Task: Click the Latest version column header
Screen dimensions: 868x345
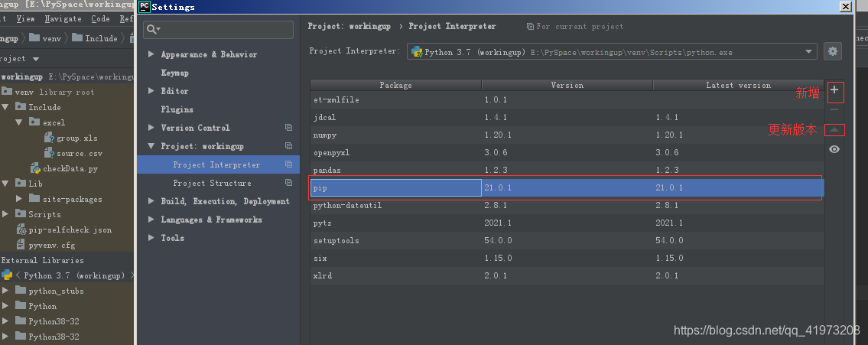Action: pos(738,85)
